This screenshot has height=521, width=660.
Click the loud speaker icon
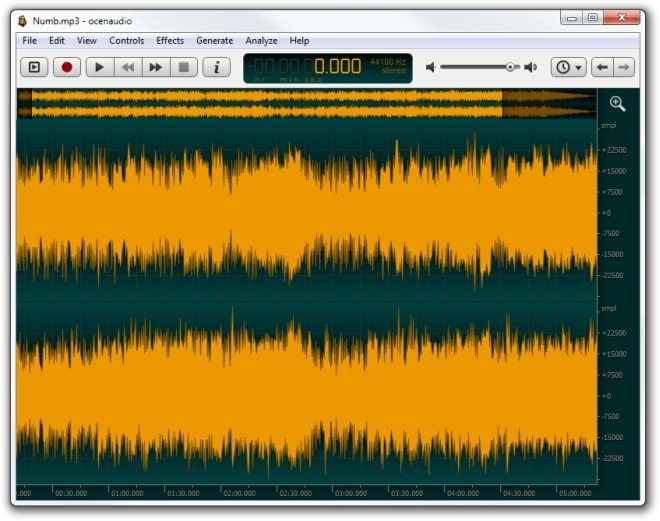coord(531,67)
